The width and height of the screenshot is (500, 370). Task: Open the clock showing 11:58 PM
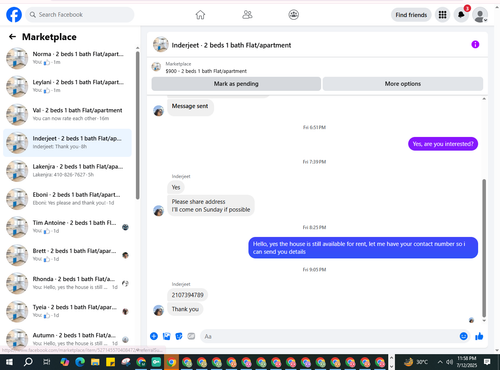tap(467, 362)
